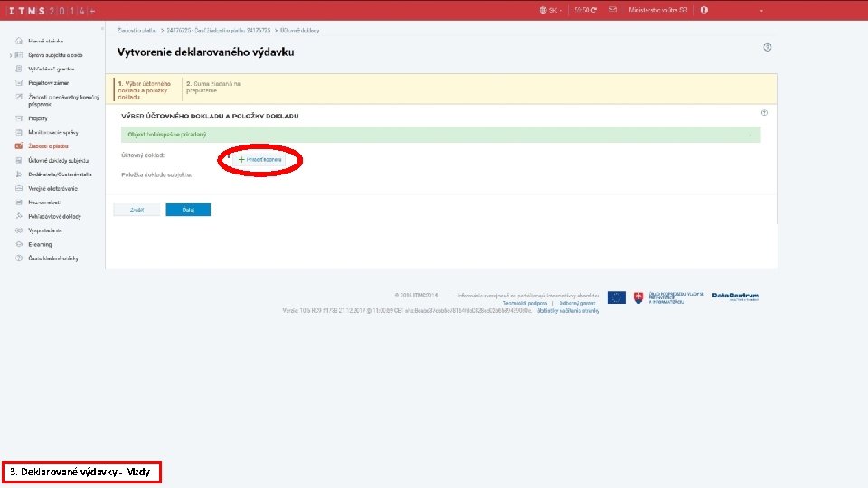Open the Technická podpora footer link
Viewport: 868px width, 488px height.
pos(524,304)
